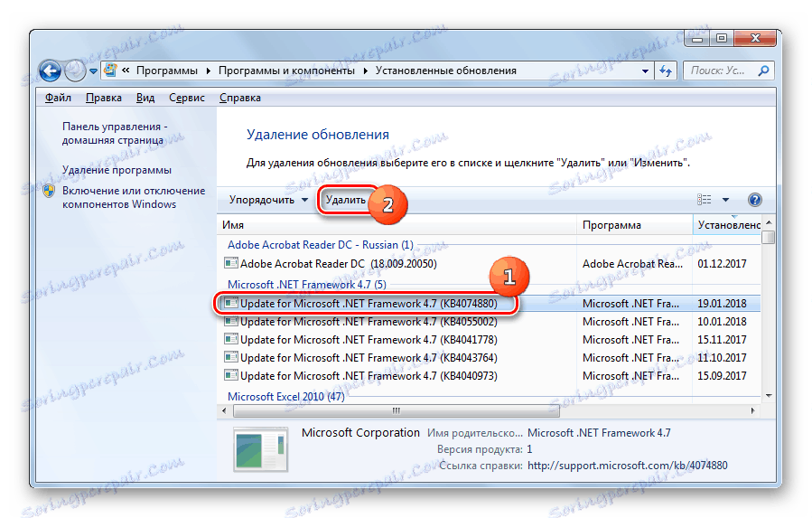
Task: Collapse the Adobe Acrobat Reader DC - Russian group
Action: tap(320, 245)
